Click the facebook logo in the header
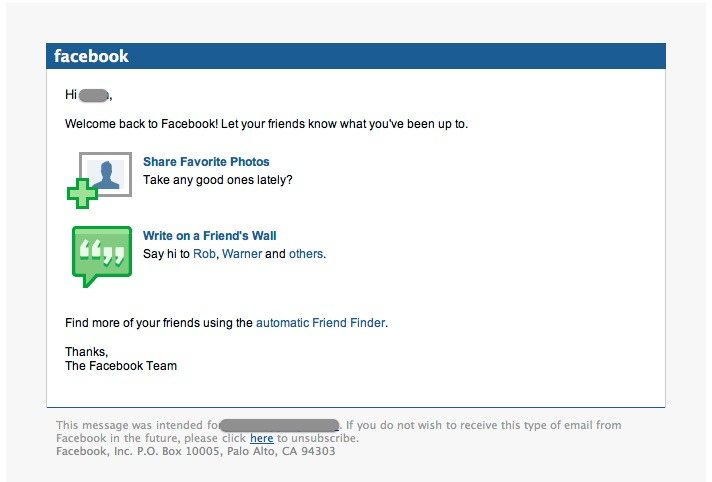Image resolution: width=712 pixels, height=482 pixels. point(91,56)
